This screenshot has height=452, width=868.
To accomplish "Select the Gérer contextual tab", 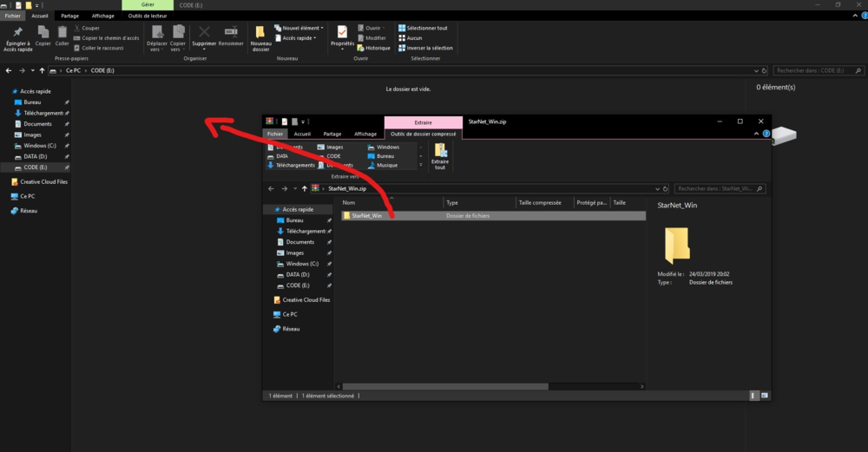I will [148, 5].
